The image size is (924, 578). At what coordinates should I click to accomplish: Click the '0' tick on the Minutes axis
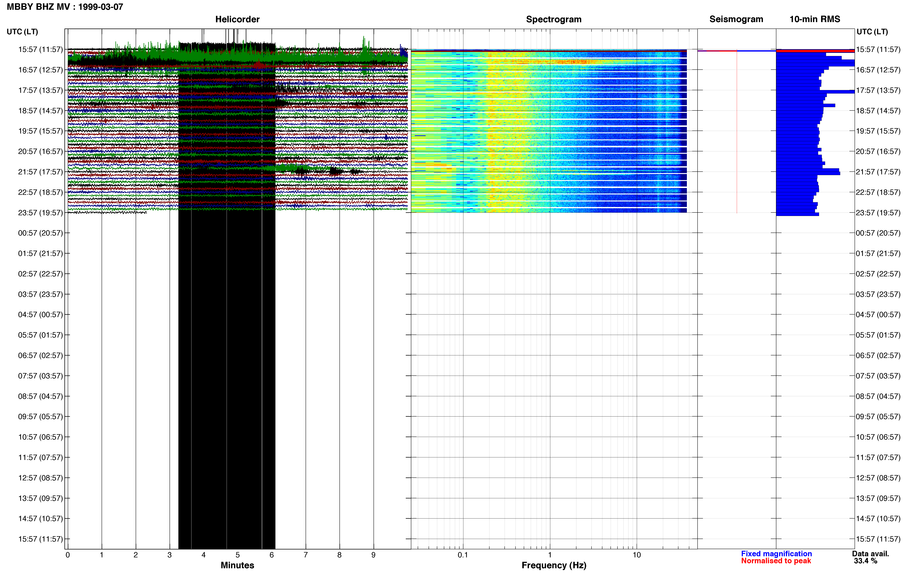tap(68, 555)
